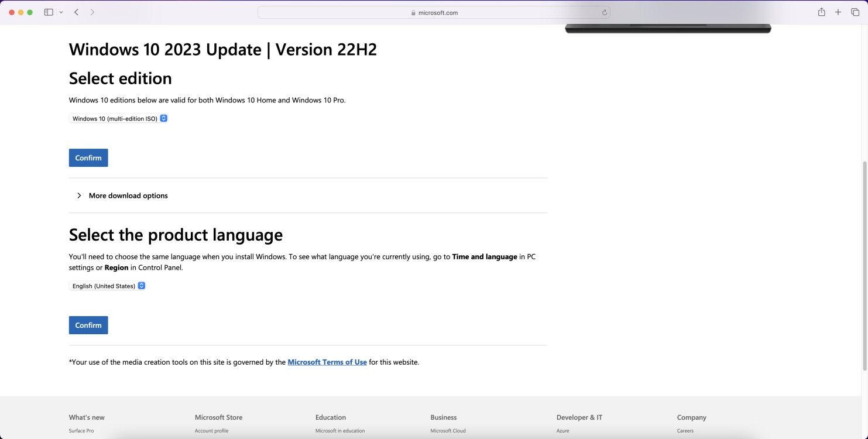Image resolution: width=868 pixels, height=439 pixels.
Task: Confirm the product language
Action: point(88,325)
